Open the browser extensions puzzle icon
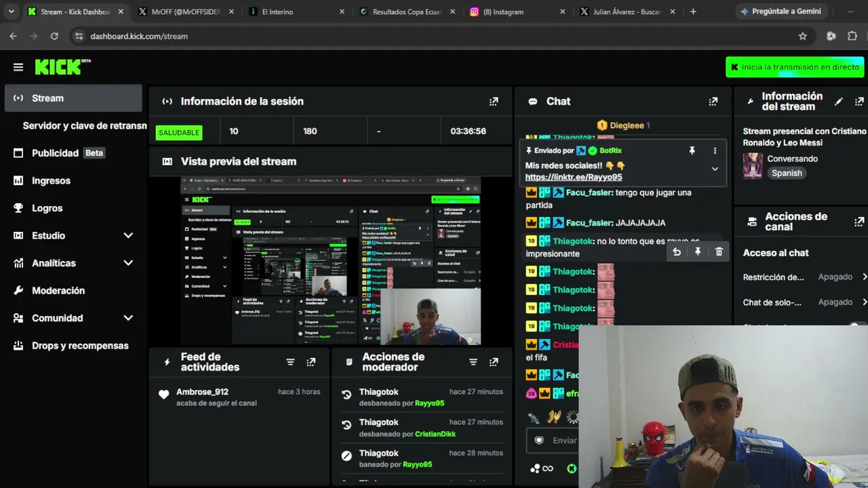 (x=852, y=36)
